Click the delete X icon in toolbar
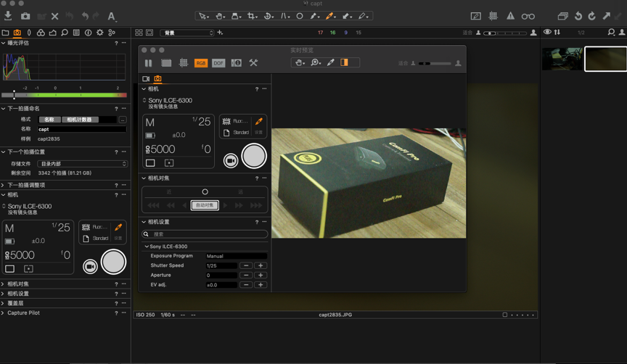This screenshot has width=627, height=364. (54, 17)
